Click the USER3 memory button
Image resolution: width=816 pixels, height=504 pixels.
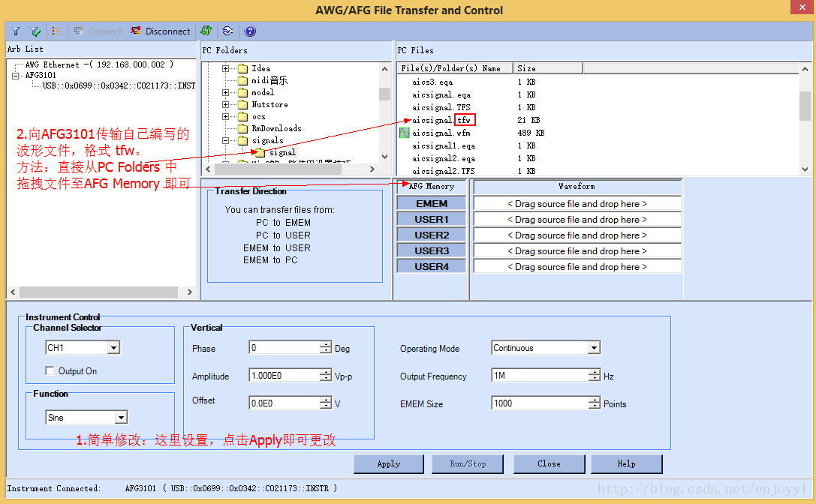pyautogui.click(x=432, y=250)
